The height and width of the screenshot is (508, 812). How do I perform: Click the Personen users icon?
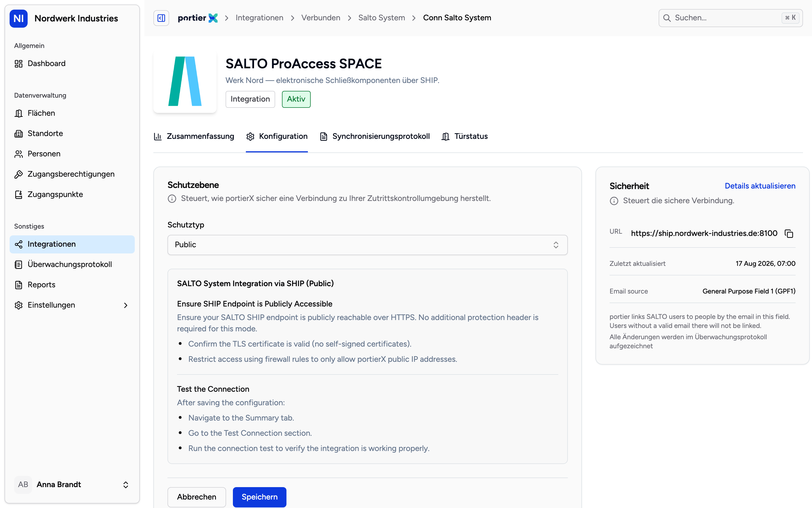click(18, 154)
